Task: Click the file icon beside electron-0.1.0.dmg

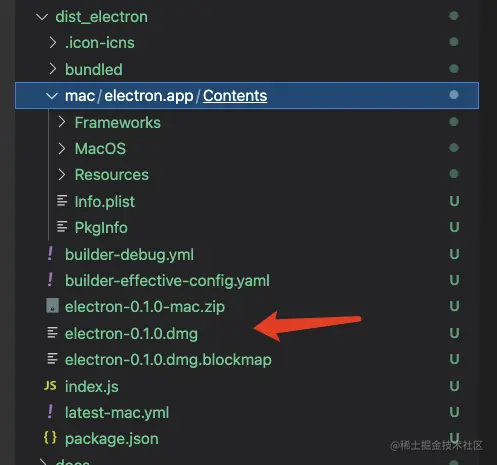Action: (52, 332)
